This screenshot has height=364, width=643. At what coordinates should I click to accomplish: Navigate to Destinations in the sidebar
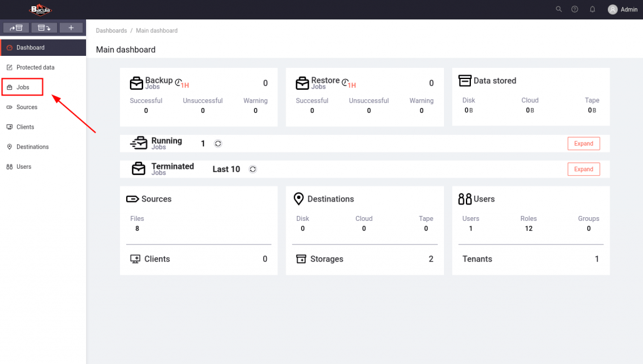click(32, 147)
